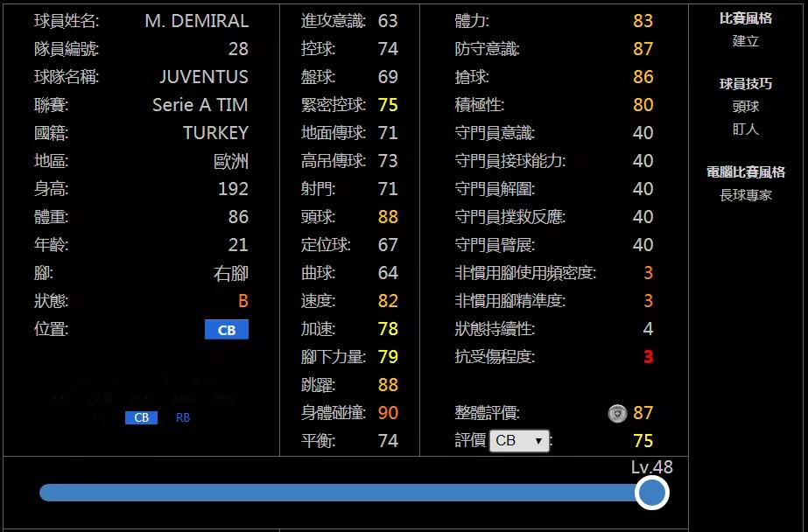Viewport: 808px width, 532px height.
Task: Click the club badge icon beside overall rating 87
Action: click(x=618, y=412)
